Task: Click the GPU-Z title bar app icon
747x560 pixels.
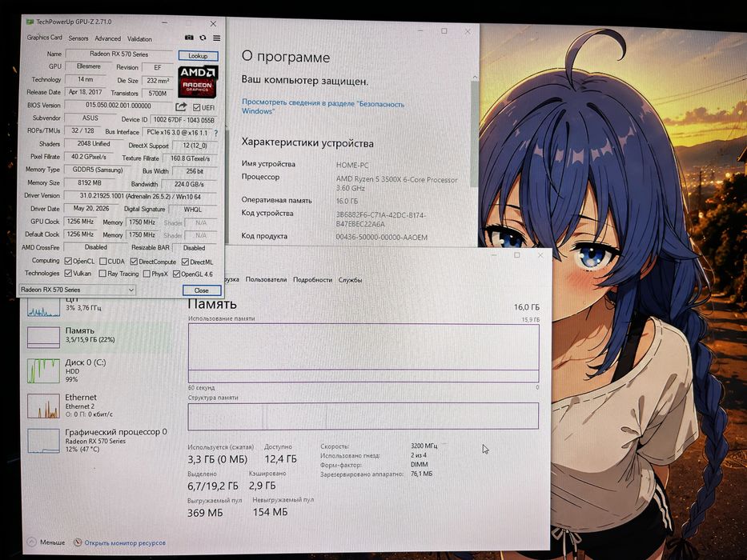Action: tap(30, 22)
